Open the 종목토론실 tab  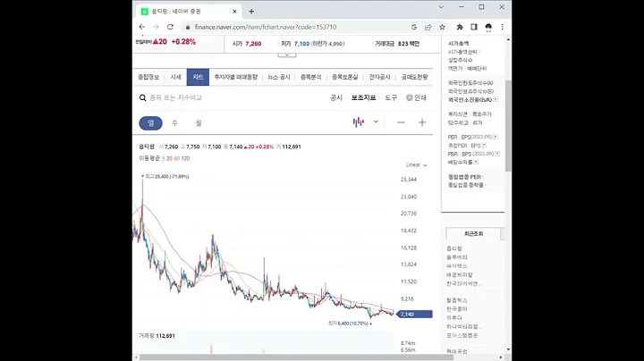point(345,77)
